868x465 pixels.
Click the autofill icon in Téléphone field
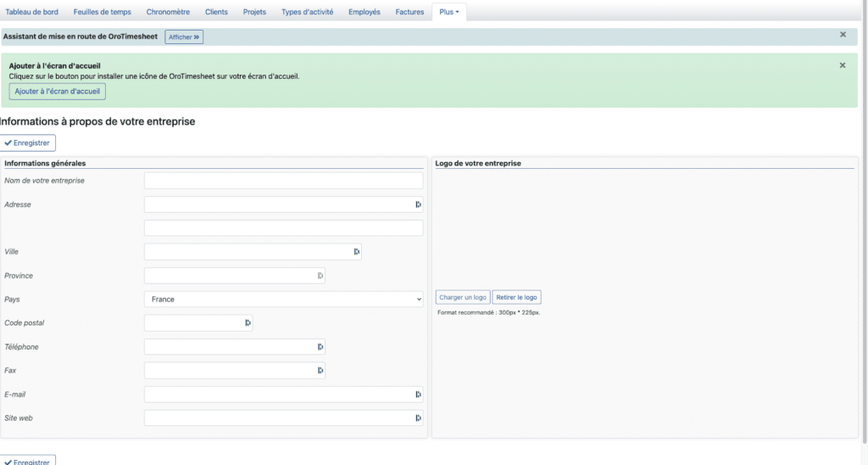pos(320,347)
